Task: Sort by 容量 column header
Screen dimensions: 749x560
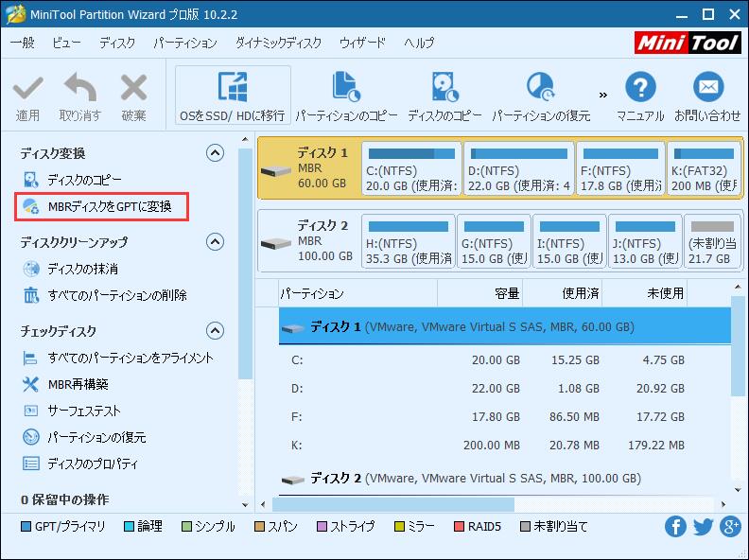Action: pos(480,293)
